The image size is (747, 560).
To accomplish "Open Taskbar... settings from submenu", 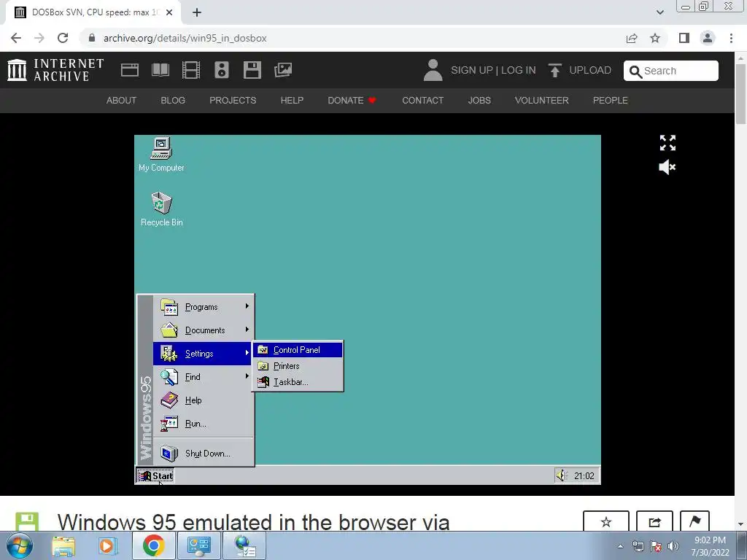I will click(298, 382).
